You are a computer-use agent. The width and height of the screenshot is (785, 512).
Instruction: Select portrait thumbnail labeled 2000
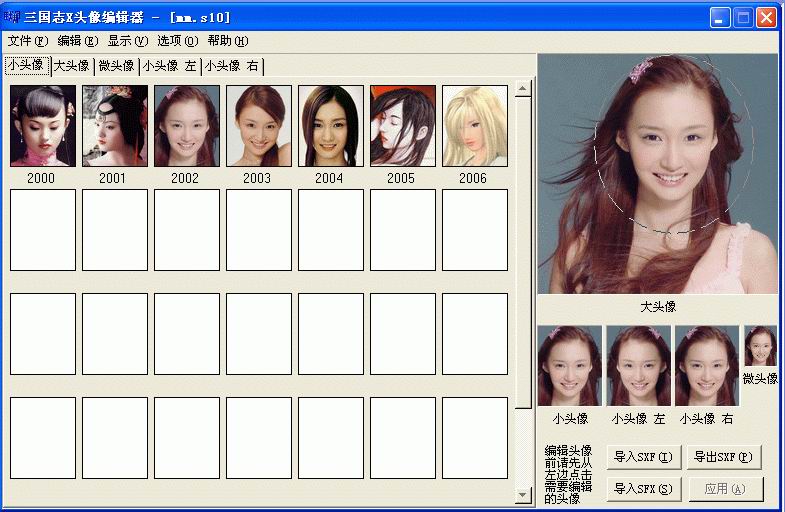(x=43, y=126)
